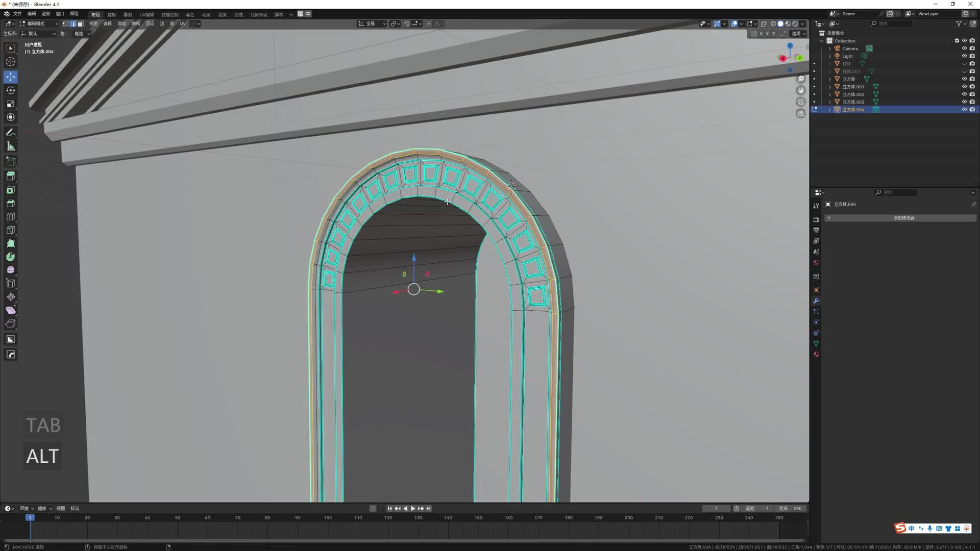
Task: Toggle X-ray view in the viewport header
Action: [x=764, y=23]
